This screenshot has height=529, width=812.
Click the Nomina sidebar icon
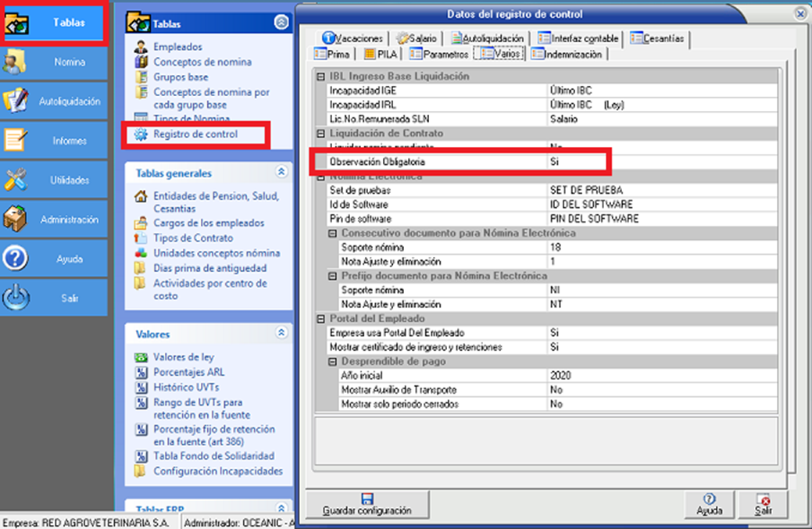coord(16,62)
